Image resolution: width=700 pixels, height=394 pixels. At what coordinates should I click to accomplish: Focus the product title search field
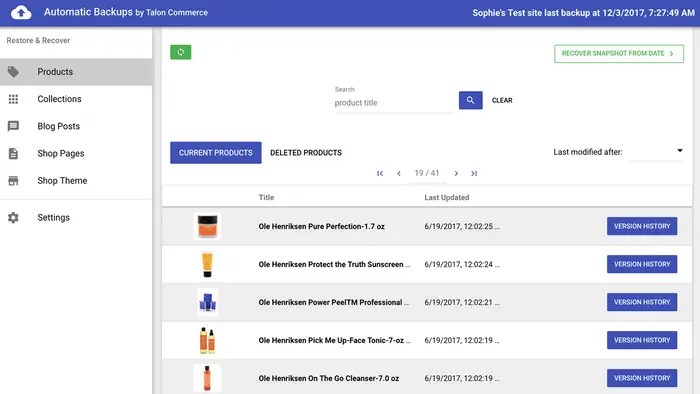point(393,103)
